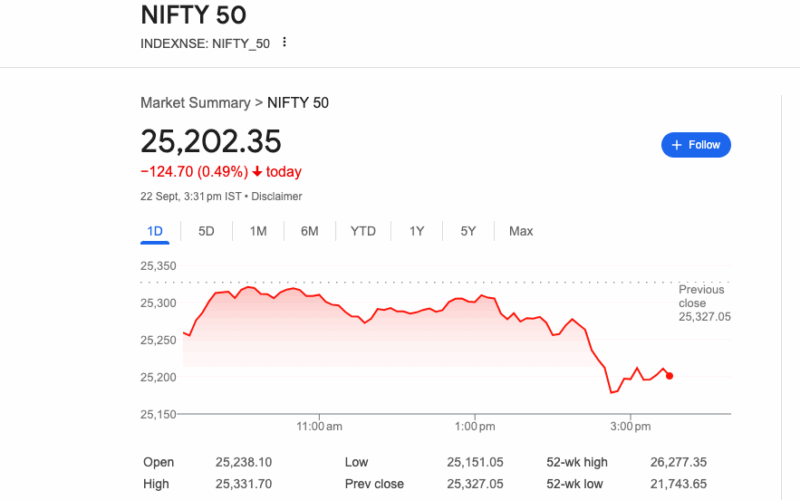Open the three-dot menu beside INDEXNSE: NIFTY_50
Viewport: 800px width, 500px height.
(285, 42)
